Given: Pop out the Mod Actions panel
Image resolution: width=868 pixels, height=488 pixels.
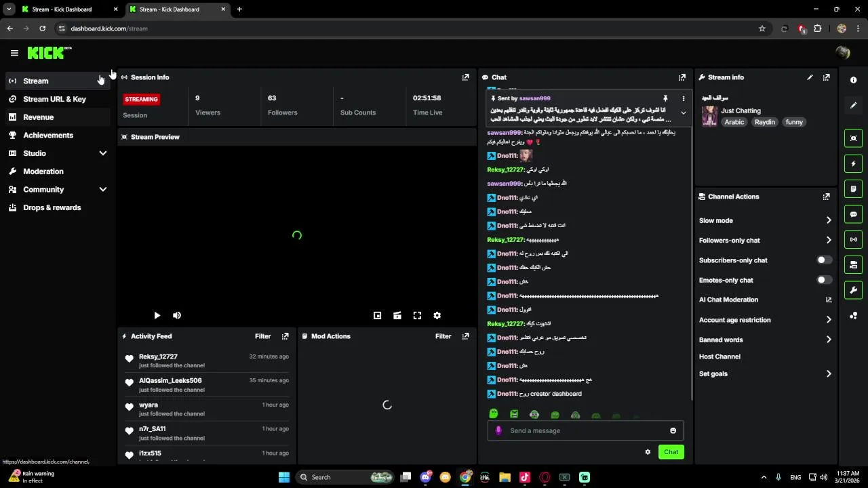Looking at the screenshot, I should pyautogui.click(x=465, y=336).
